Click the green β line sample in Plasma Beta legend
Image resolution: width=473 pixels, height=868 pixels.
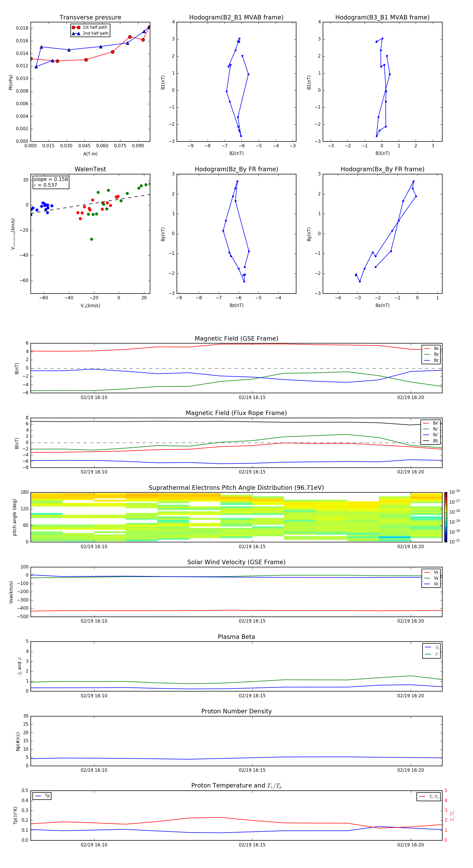(428, 654)
